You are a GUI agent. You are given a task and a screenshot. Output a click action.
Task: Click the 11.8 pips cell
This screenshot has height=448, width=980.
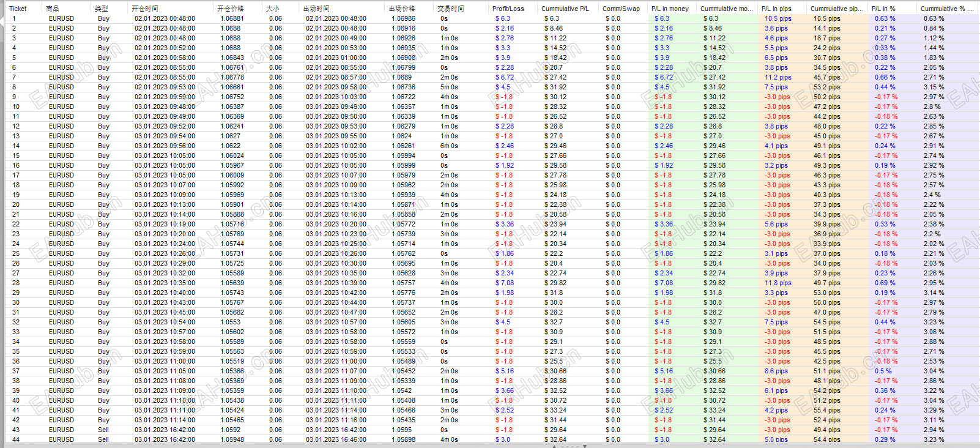pyautogui.click(x=778, y=283)
